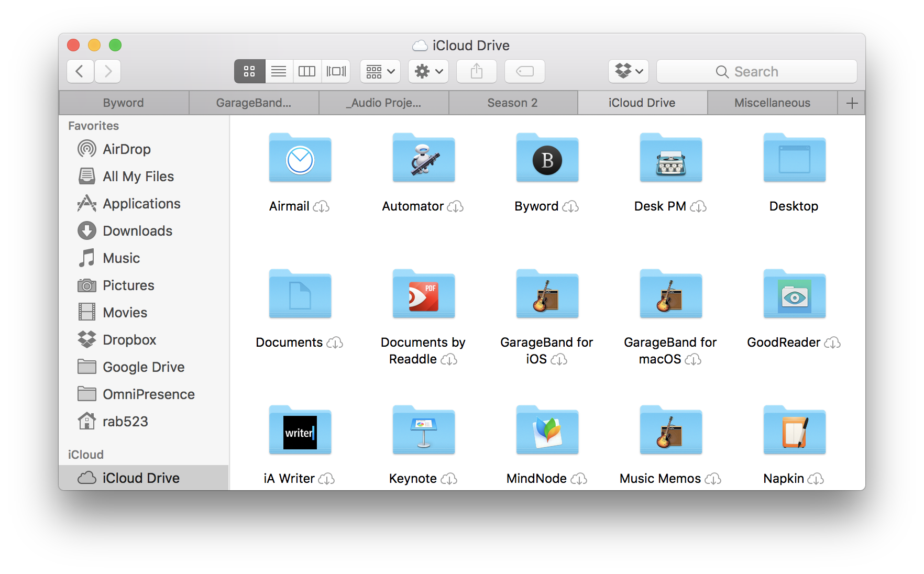This screenshot has height=574, width=924.
Task: Open OmniPresence from the sidebar
Action: [144, 394]
